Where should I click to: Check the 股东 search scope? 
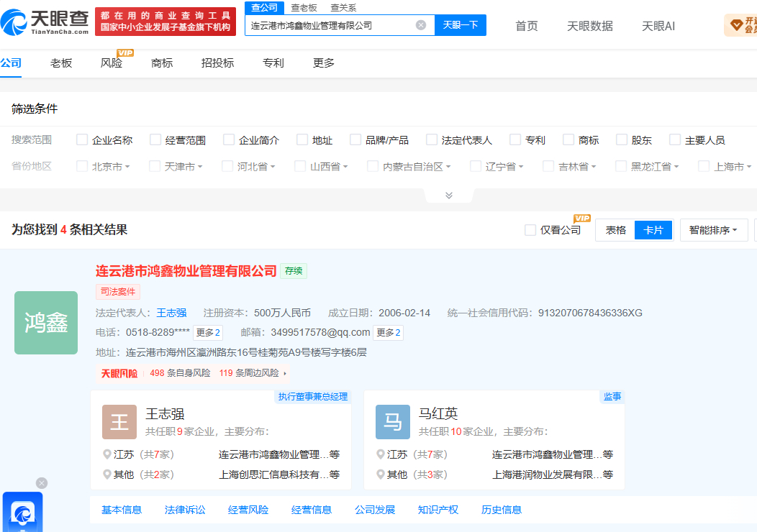[x=621, y=140]
